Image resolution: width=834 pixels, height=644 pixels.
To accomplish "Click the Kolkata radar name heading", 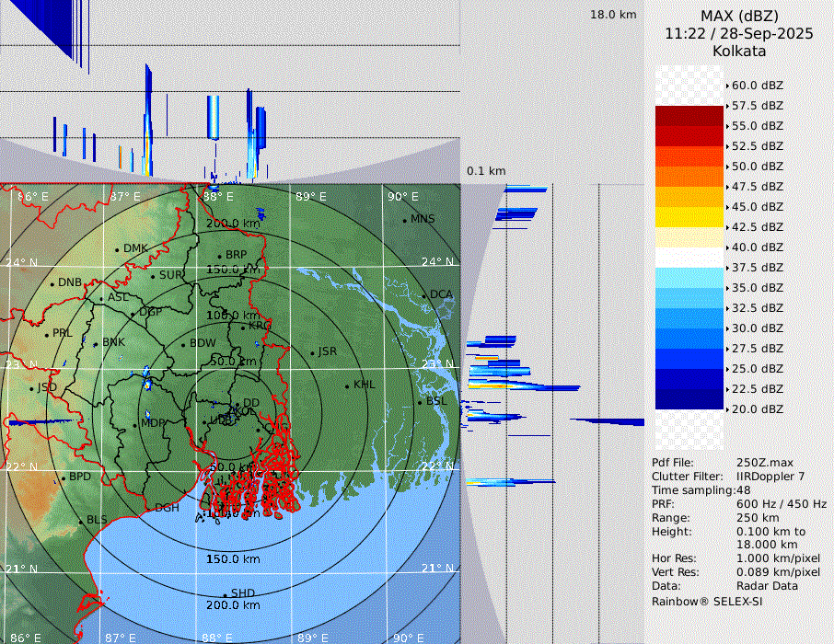I will click(739, 51).
